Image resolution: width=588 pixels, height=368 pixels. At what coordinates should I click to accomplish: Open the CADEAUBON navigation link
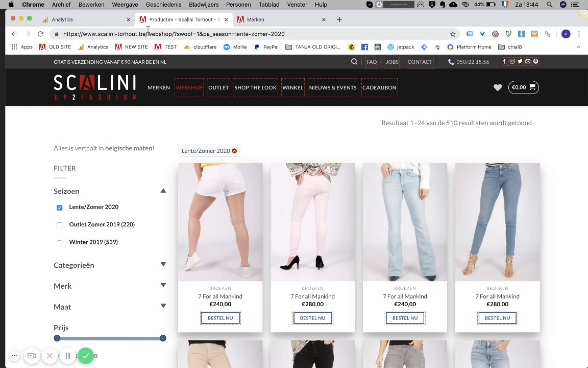coord(379,87)
